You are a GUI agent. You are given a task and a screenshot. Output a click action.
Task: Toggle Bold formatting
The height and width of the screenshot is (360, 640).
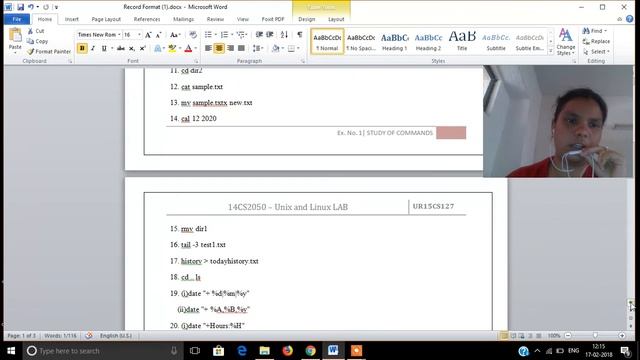click(82, 49)
